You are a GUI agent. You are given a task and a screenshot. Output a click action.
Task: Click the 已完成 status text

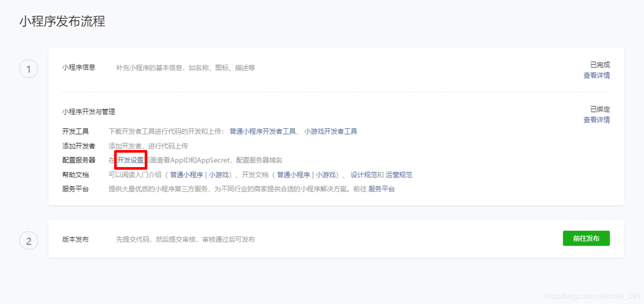tap(600, 64)
